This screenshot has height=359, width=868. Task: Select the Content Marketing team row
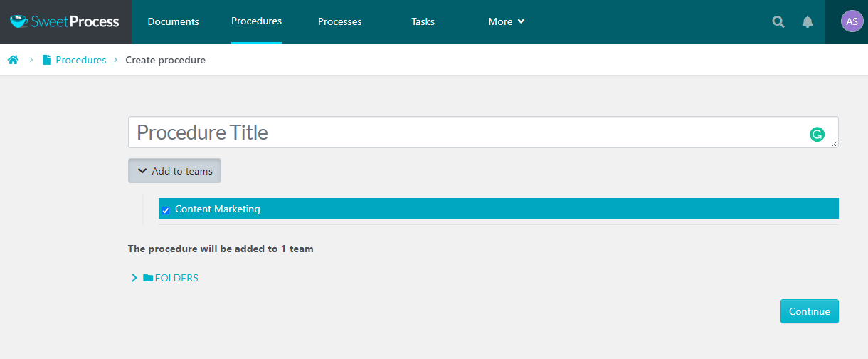pyautogui.click(x=498, y=209)
